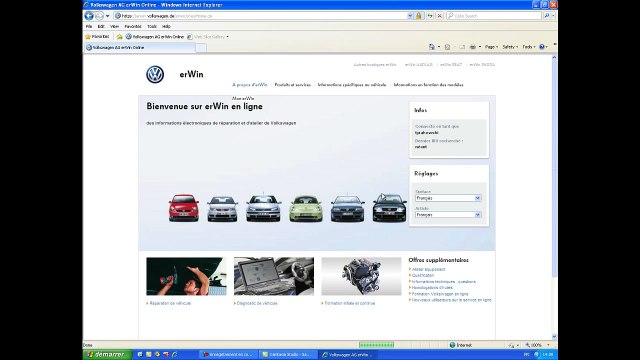
Task: Click the démarrer Start button
Action: [107, 355]
